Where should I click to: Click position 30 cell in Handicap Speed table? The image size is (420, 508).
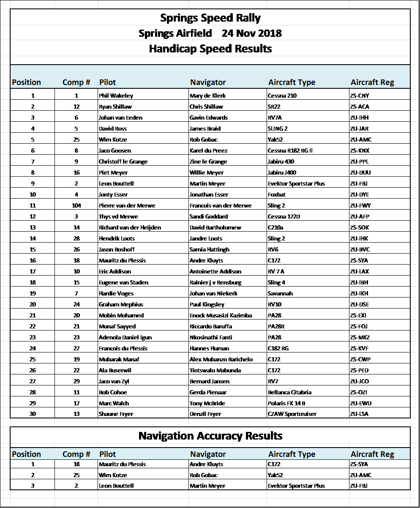tap(33, 414)
